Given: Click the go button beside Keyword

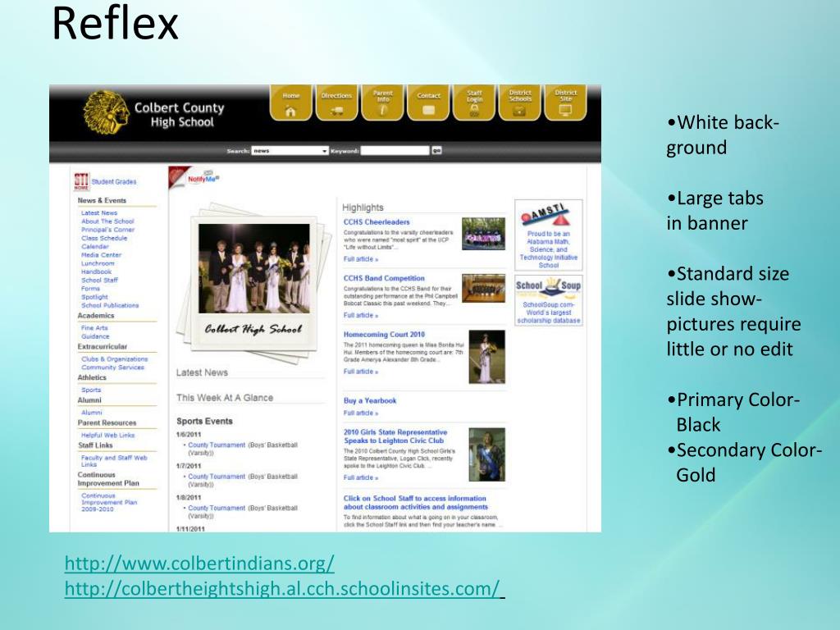Looking at the screenshot, I should [x=436, y=151].
